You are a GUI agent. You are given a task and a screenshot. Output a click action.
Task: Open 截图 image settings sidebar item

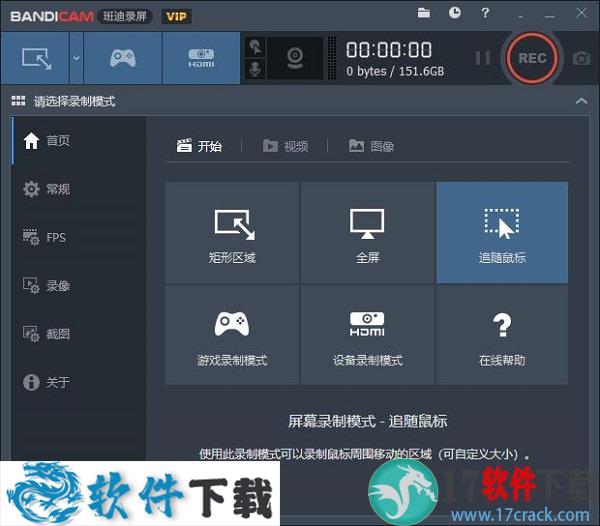point(78,334)
